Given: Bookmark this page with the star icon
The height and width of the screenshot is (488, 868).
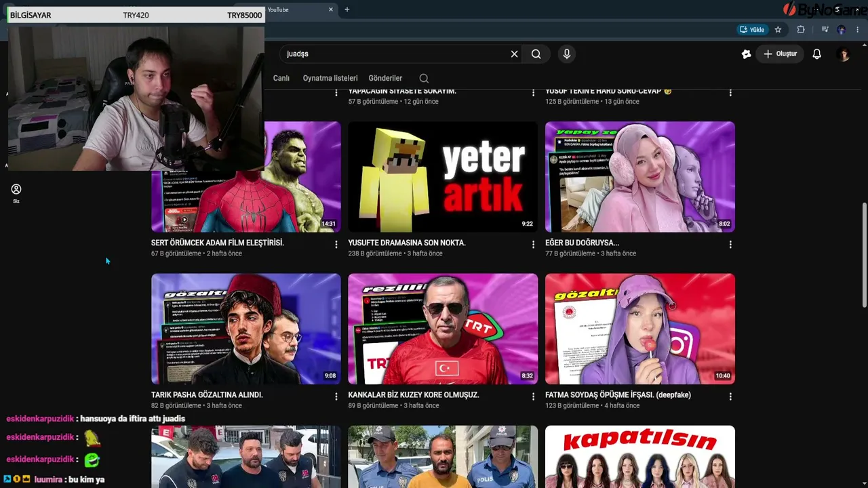Looking at the screenshot, I should point(778,30).
